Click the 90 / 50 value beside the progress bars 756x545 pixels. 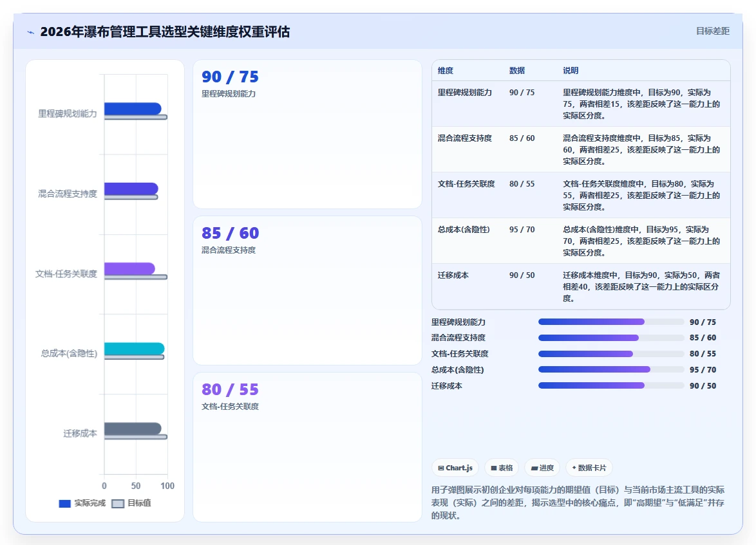pyautogui.click(x=703, y=385)
